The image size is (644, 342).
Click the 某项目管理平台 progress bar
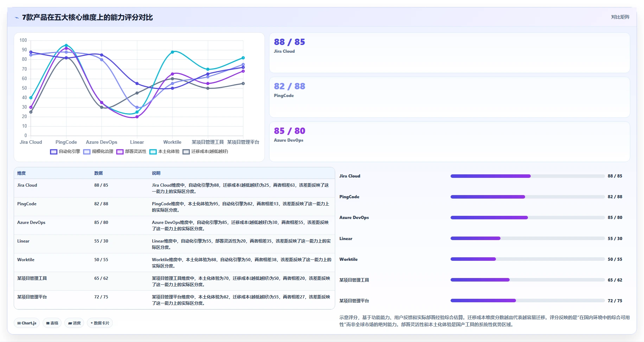[x=528, y=301]
